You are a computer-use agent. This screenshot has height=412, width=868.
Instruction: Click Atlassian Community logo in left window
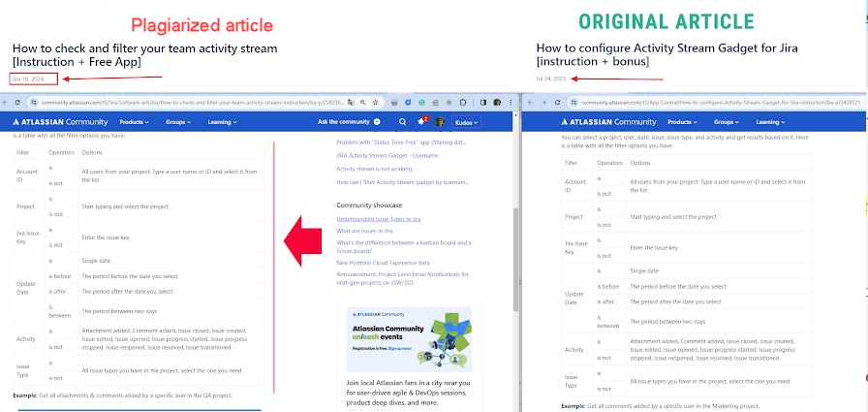tap(60, 122)
